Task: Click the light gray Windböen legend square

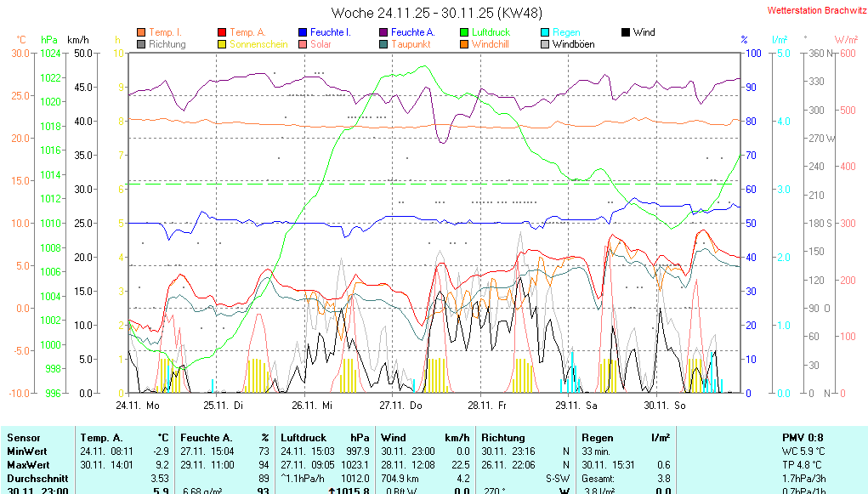Action: tap(545, 44)
